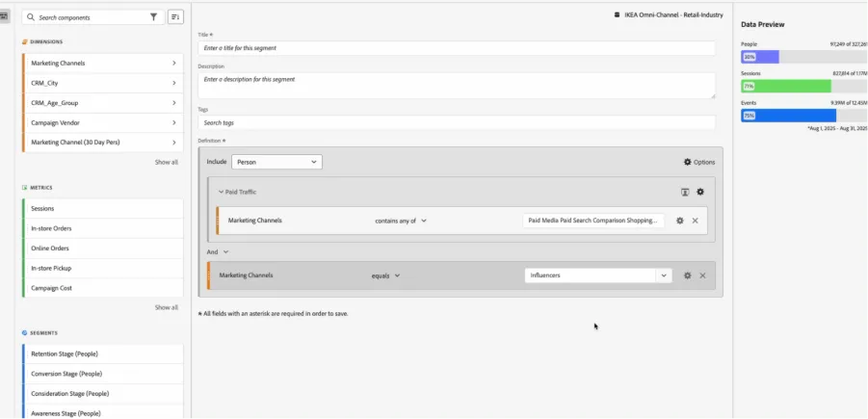Click the Events preview progress bar

[x=803, y=116]
